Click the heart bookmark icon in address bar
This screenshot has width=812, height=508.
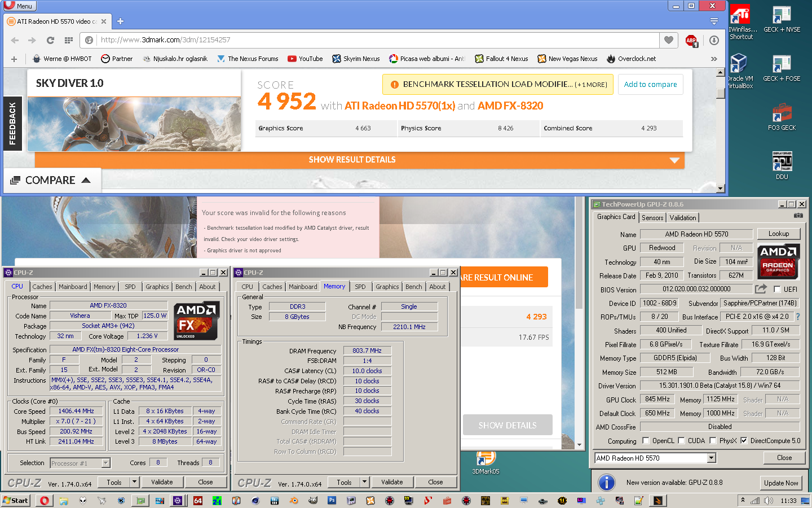(669, 40)
